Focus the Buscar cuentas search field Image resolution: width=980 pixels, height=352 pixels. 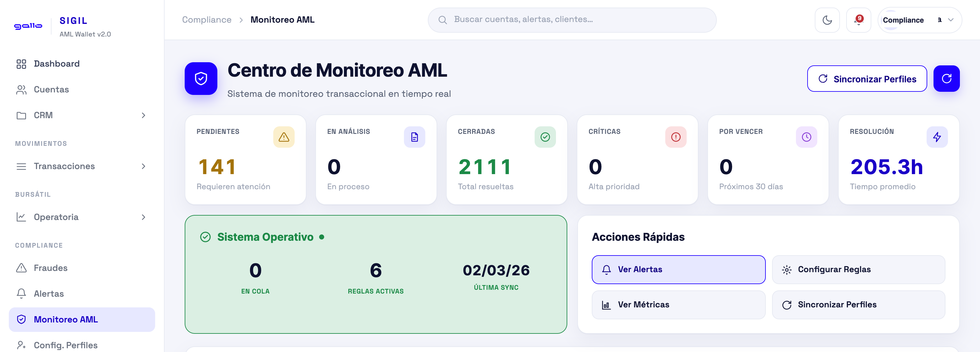572,20
